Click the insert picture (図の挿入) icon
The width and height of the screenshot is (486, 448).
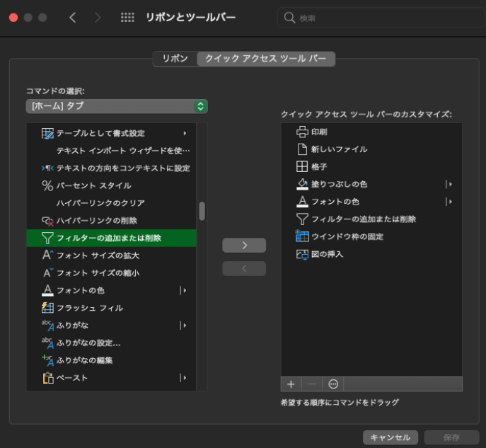click(302, 254)
